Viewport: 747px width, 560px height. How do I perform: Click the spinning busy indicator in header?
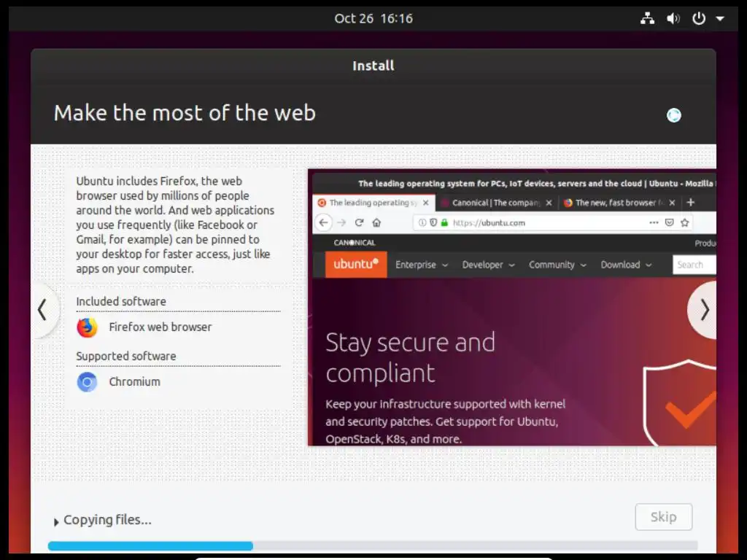[x=673, y=115]
